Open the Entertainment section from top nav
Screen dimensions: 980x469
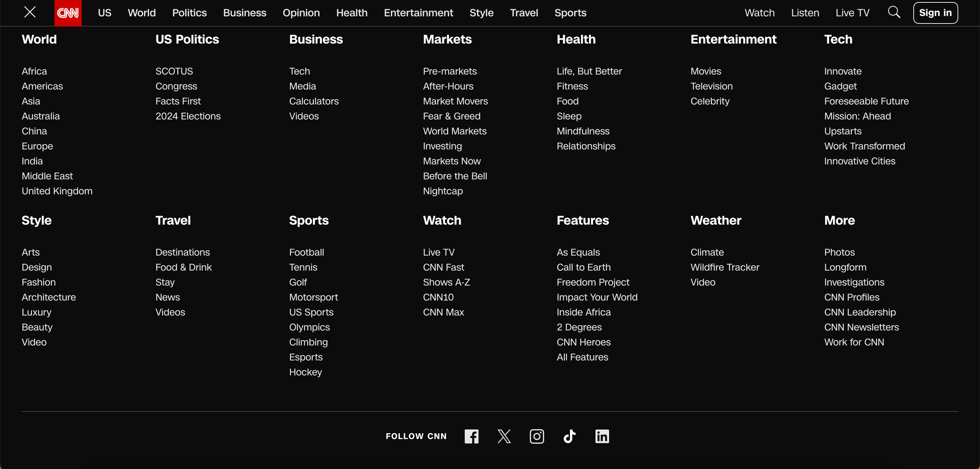tap(418, 13)
